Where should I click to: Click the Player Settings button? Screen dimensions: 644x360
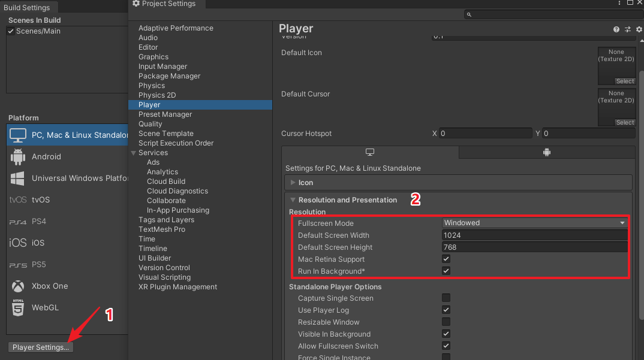(x=40, y=347)
